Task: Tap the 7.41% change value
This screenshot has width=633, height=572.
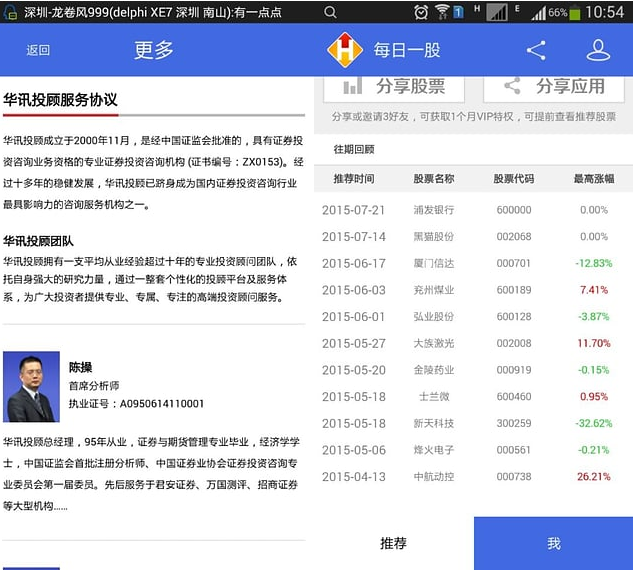Action: (594, 290)
